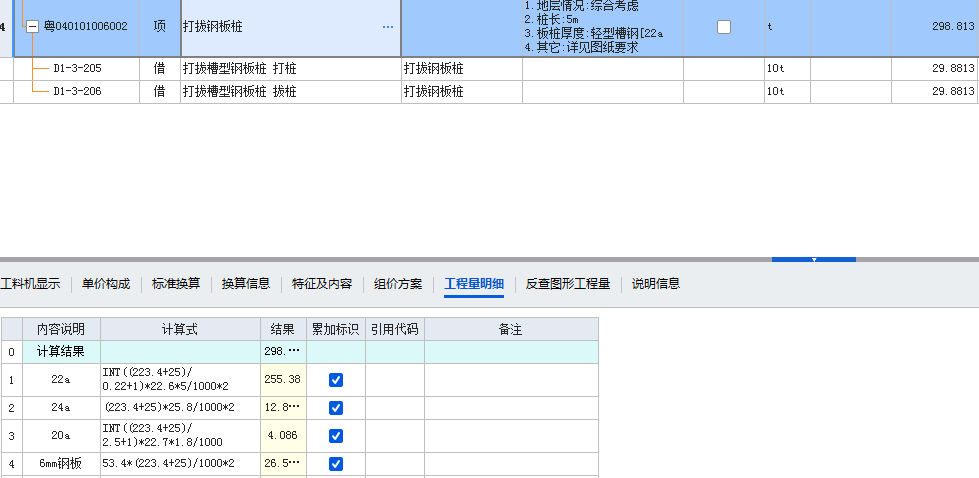Edit the formula 53.4*(223.4+25)/1000*2
This screenshot has height=478, width=979.
coord(180,464)
